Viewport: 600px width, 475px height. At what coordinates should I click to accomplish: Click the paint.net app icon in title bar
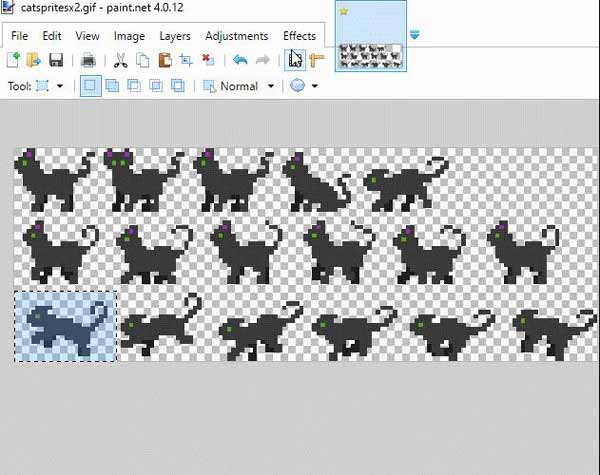[x=8, y=7]
